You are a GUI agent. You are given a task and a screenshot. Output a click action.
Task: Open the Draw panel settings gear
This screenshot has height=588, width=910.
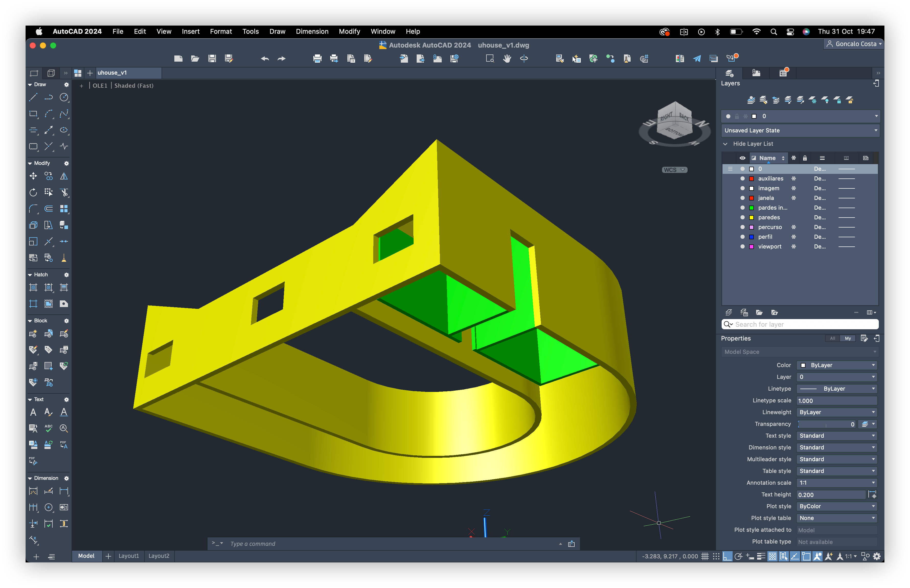click(66, 84)
